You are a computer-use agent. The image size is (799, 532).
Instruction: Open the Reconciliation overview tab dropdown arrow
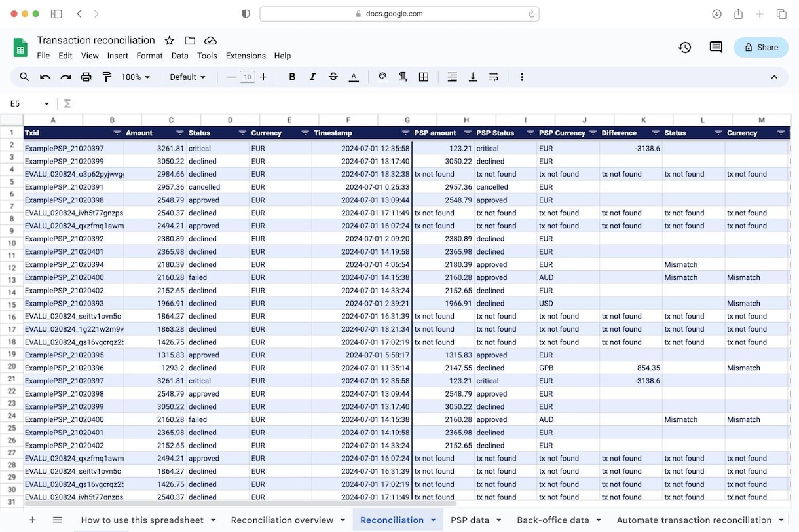343,520
